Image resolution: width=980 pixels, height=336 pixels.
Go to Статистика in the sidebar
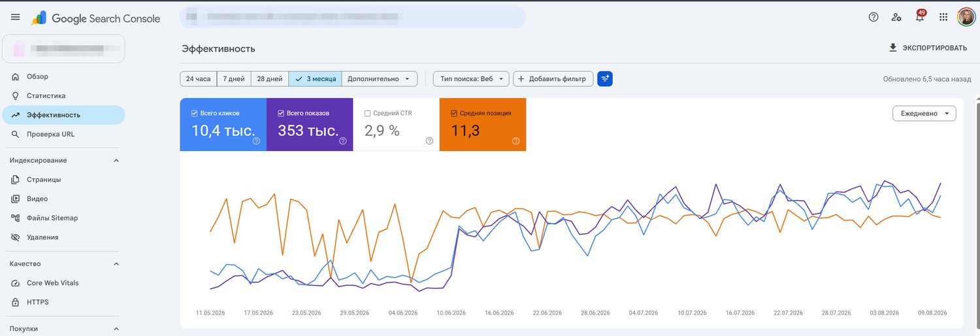[63, 95]
